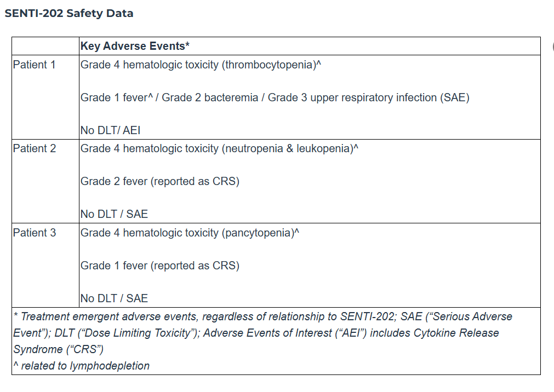Select the Patient 1 row label
Viewport: 554px width, 392px height.
click(x=34, y=65)
